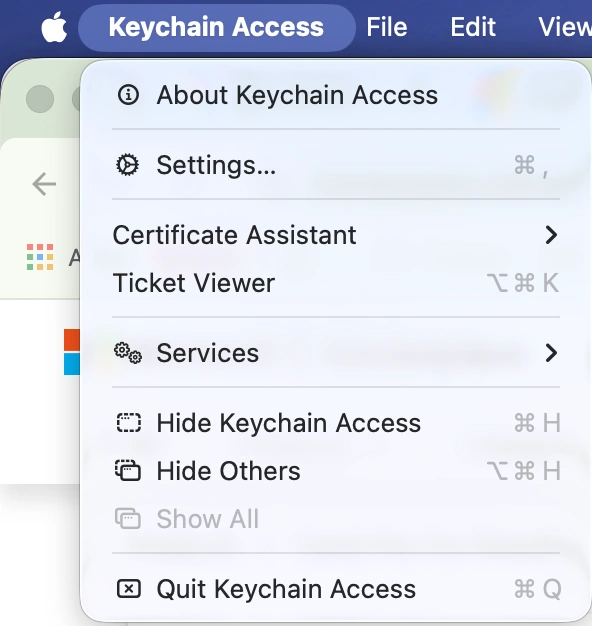Image resolution: width=592 pixels, height=626 pixels.
Task: Click the About Keychain Access info icon
Action: click(x=128, y=95)
